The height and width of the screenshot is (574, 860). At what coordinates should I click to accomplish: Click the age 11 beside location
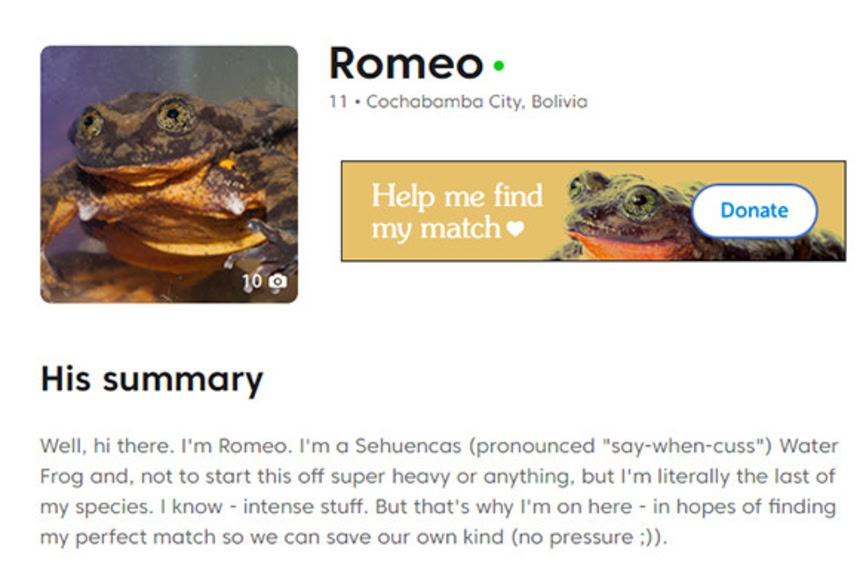336,102
